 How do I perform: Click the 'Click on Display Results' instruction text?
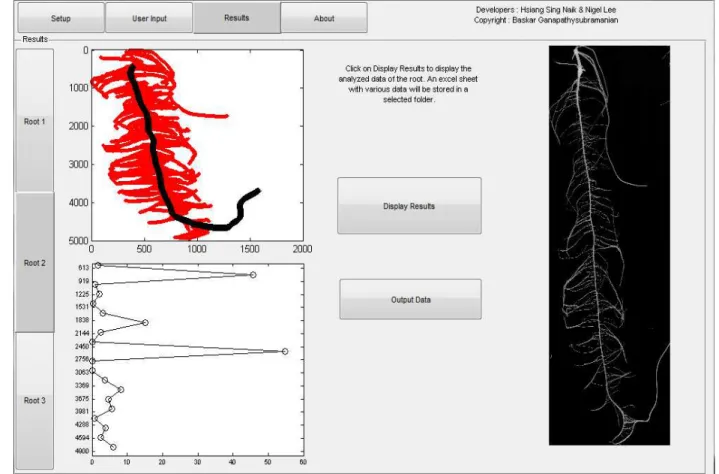[408, 84]
